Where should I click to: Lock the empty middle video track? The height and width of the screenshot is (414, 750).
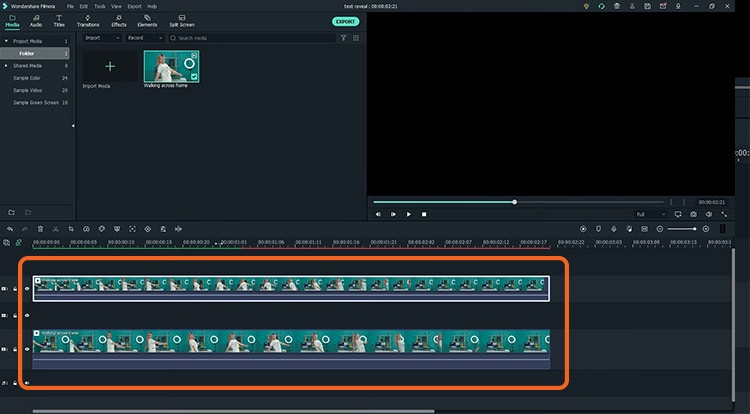coord(15,316)
